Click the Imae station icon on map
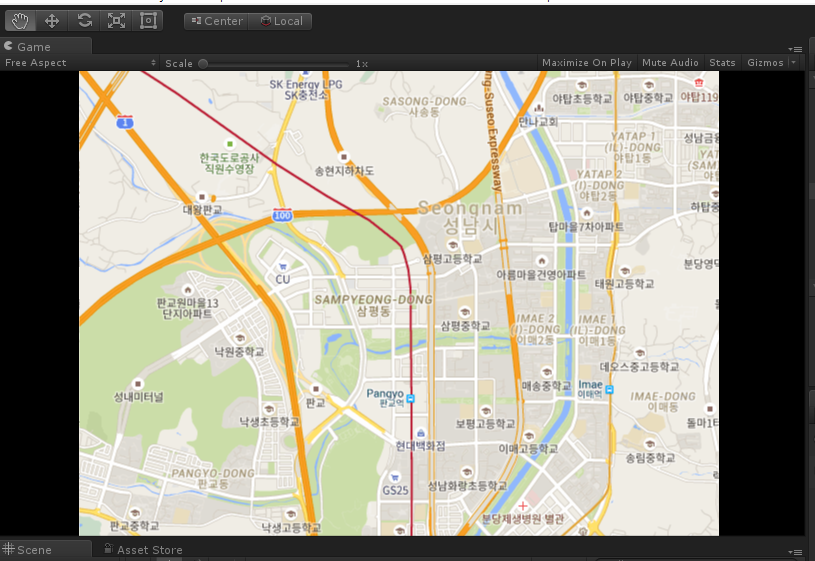Image resolution: width=815 pixels, height=561 pixels. tap(609, 389)
